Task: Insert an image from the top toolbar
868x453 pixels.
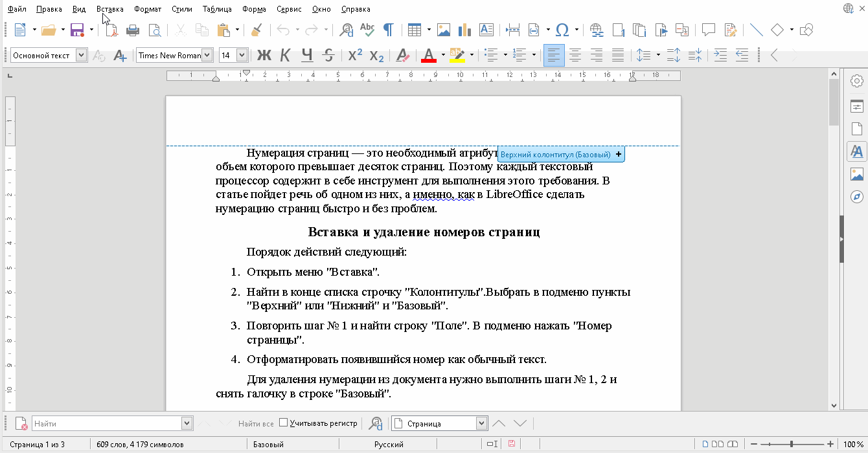Action: tap(444, 30)
